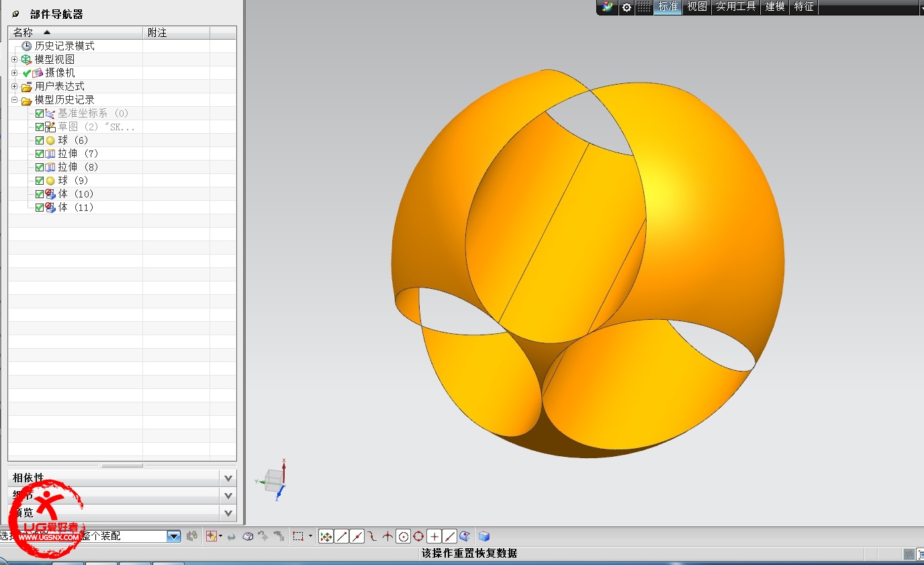Screen dimensions: 924x565
Task: Click the NX logo icon in top toolbar
Action: pos(608,7)
